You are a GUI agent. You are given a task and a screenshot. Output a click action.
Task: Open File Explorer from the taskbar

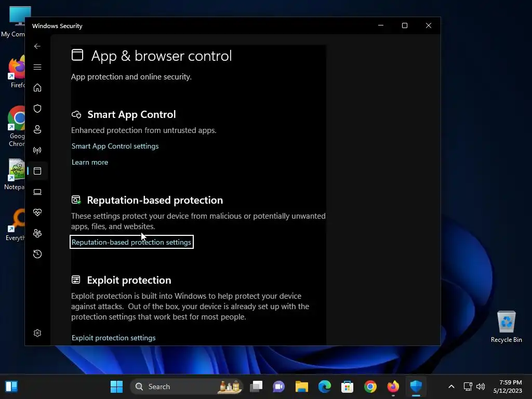point(302,387)
